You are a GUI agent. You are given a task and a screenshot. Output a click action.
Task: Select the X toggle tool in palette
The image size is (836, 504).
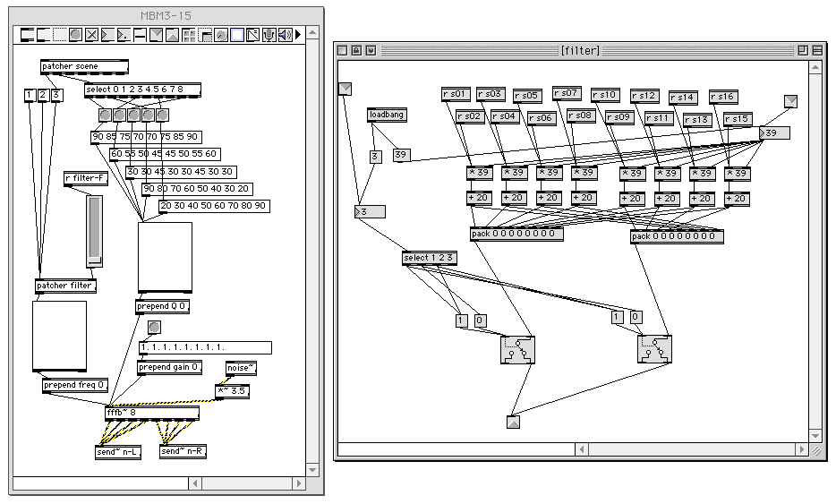click(x=91, y=35)
